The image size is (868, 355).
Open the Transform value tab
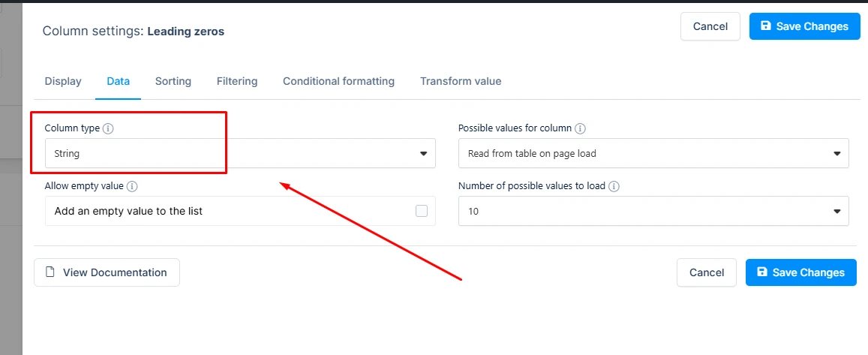tap(461, 81)
